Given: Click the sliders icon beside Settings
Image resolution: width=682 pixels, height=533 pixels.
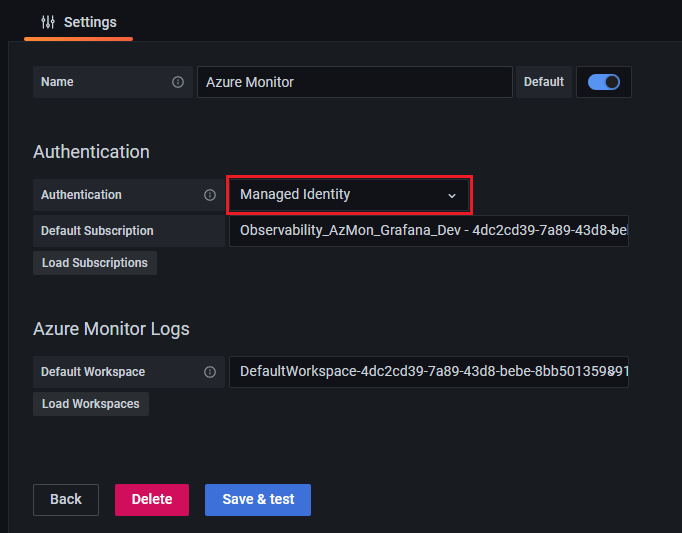Looking at the screenshot, I should (48, 22).
